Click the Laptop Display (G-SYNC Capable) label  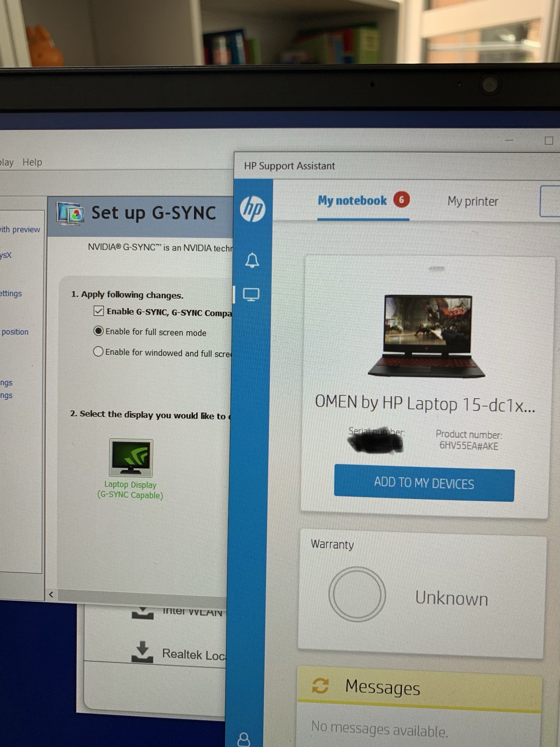(x=130, y=490)
